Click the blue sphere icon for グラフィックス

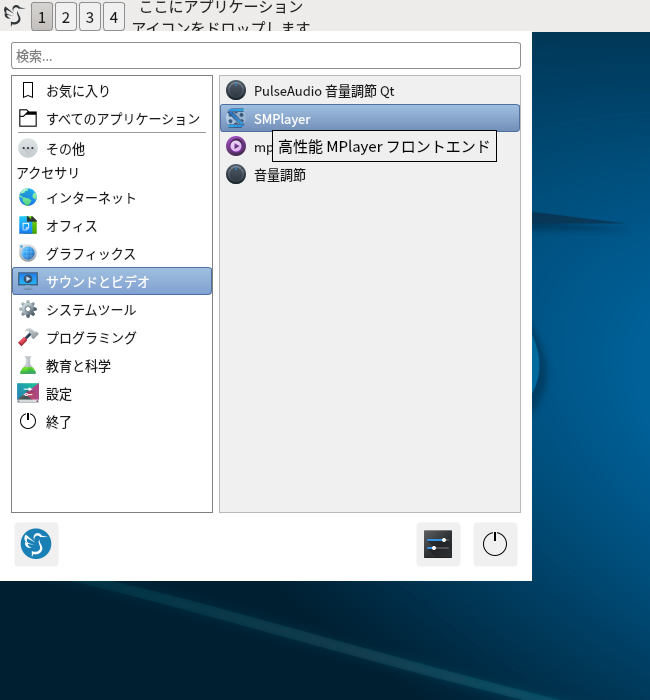pos(28,253)
